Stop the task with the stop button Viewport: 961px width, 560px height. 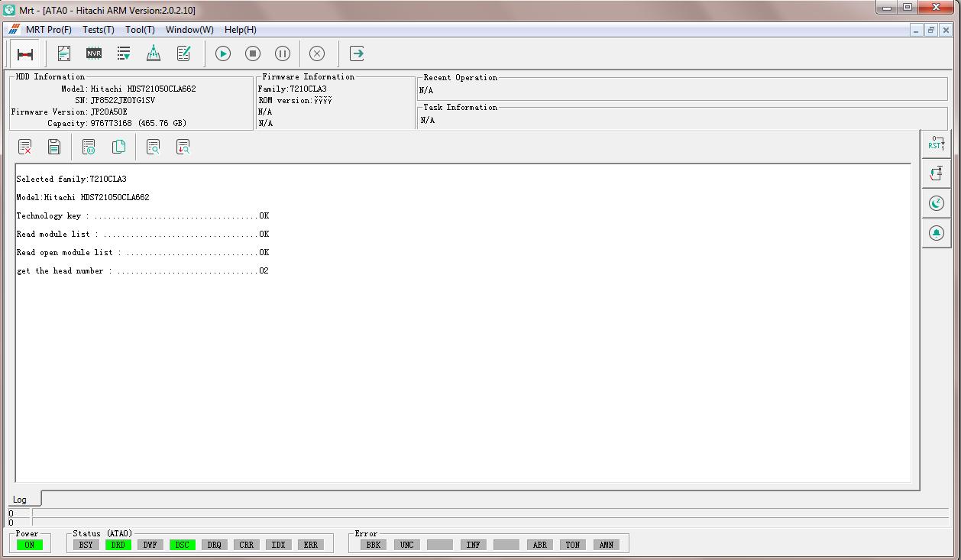click(253, 53)
